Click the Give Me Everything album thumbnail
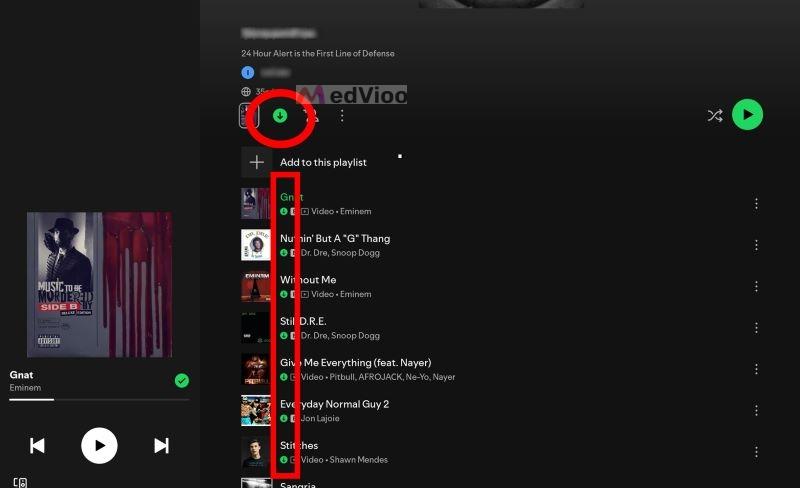Image resolution: width=800 pixels, height=488 pixels. (x=256, y=369)
